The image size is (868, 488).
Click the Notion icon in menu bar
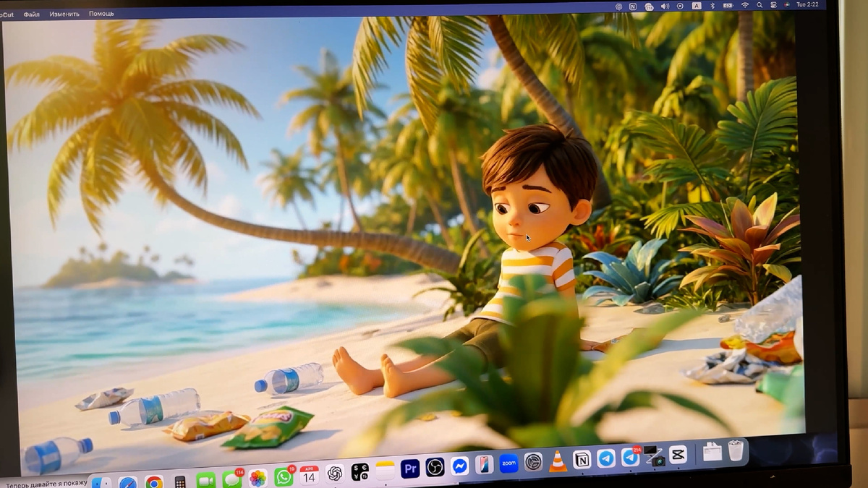[x=633, y=7]
